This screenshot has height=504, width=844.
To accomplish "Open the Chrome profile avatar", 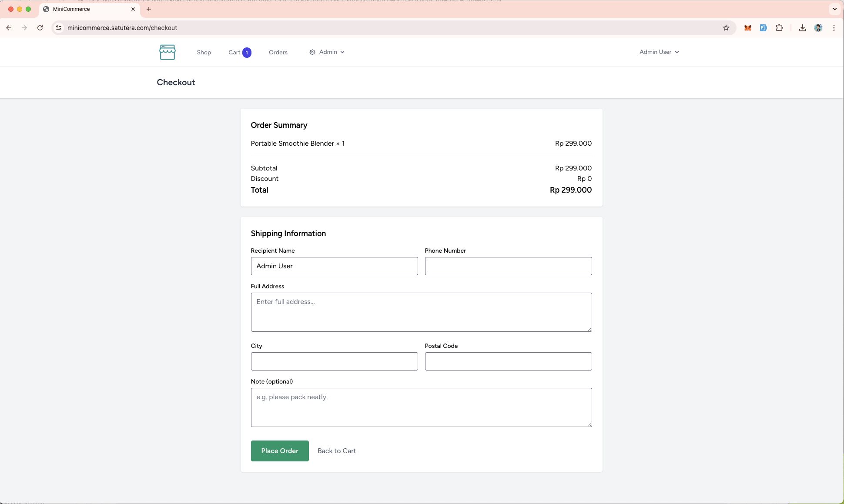I will point(818,28).
